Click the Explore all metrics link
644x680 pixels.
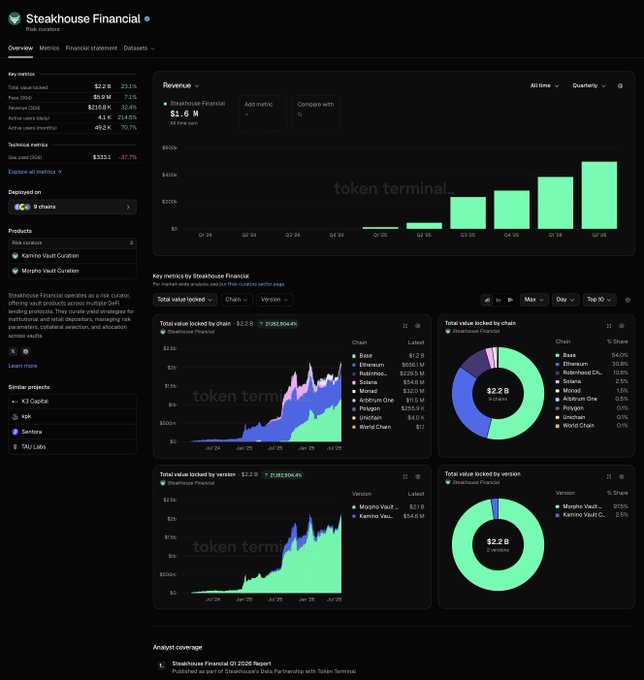pyautogui.click(x=35, y=172)
